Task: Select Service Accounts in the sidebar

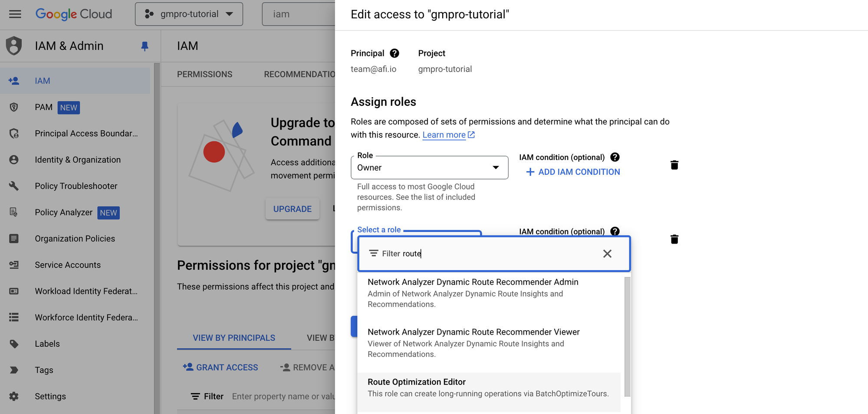Action: (x=67, y=264)
